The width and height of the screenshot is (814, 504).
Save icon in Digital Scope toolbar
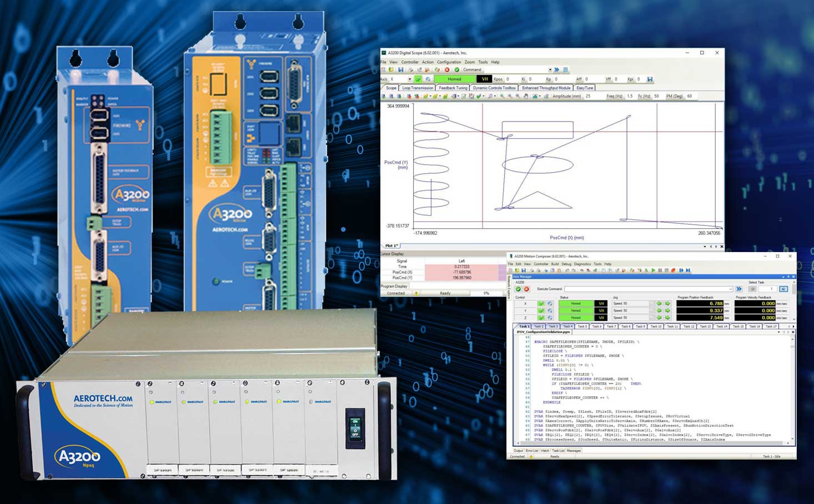click(x=401, y=69)
